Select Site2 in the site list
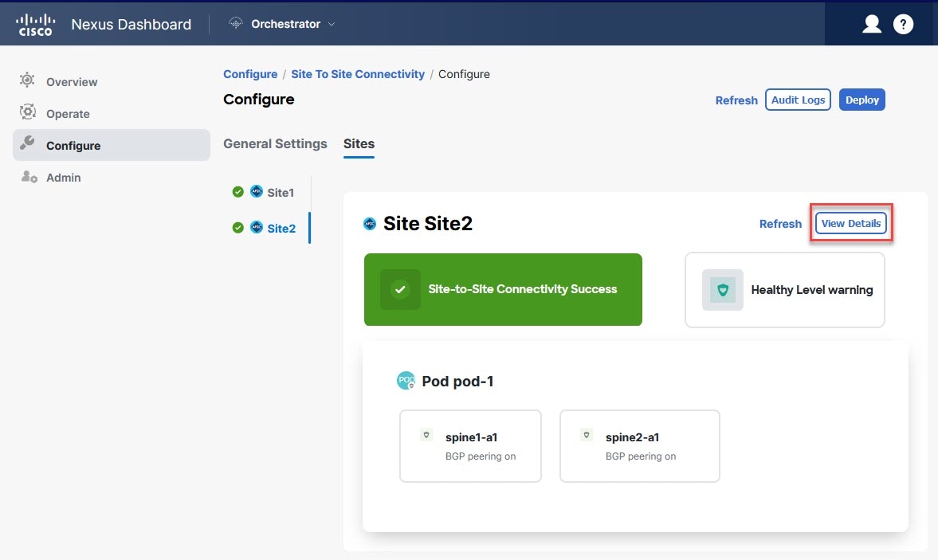The height and width of the screenshot is (560, 938). tap(281, 229)
